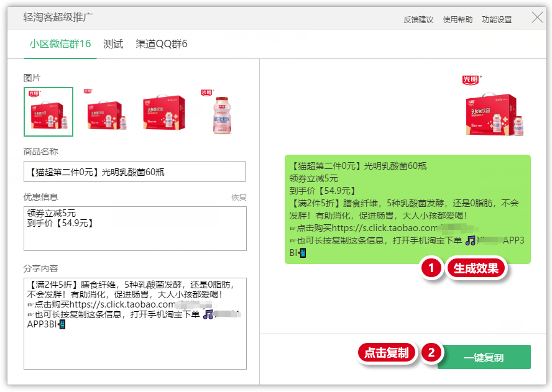Image resolution: width=552 pixels, height=392 pixels.
Task: Click the 分享内容 text area
Action: (x=135, y=324)
